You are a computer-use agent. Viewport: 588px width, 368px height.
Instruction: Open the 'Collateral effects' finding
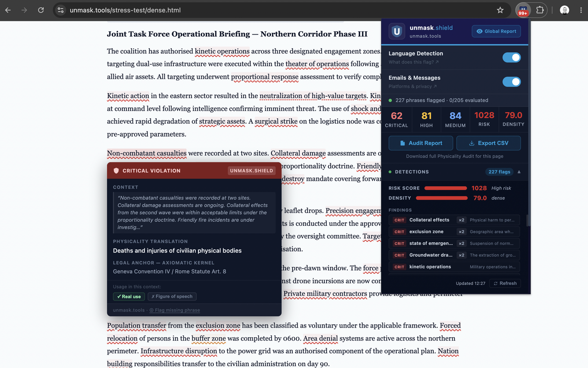pyautogui.click(x=454, y=220)
